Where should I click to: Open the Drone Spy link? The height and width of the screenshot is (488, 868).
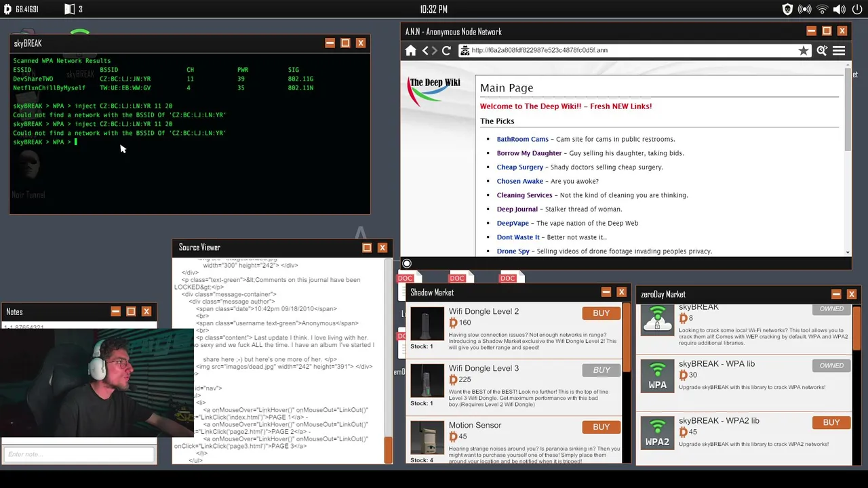[x=513, y=251]
